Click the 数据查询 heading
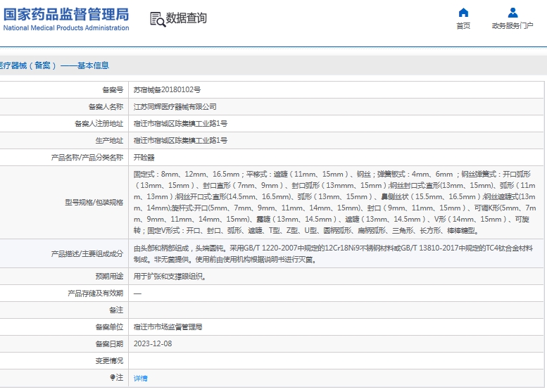547x392 pixels. [187, 18]
